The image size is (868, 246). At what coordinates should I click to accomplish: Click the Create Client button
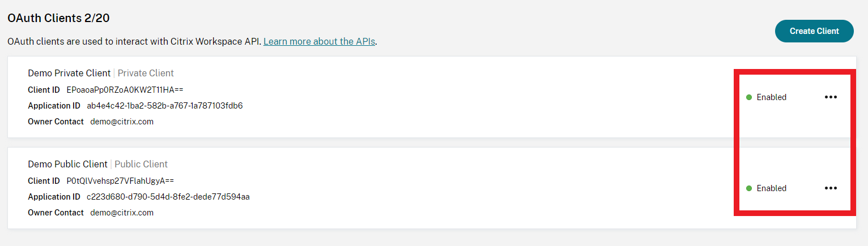click(814, 31)
